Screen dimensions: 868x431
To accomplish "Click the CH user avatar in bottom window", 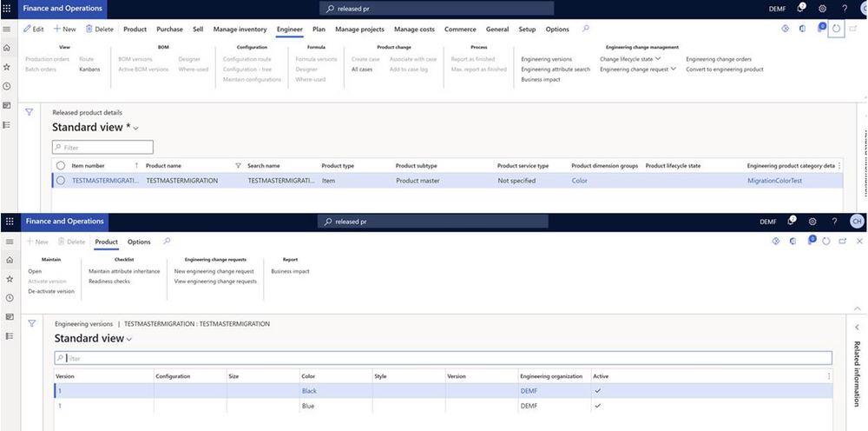I will coord(857,222).
